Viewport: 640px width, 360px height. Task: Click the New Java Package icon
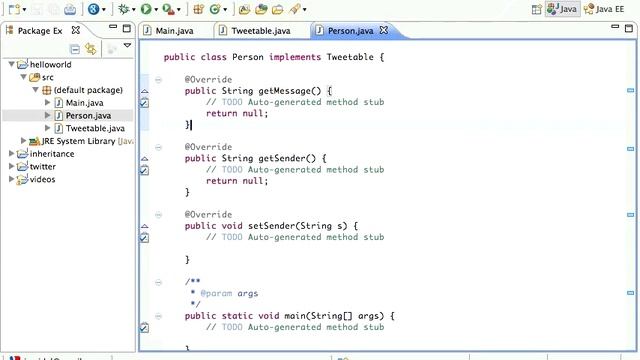(x=198, y=9)
